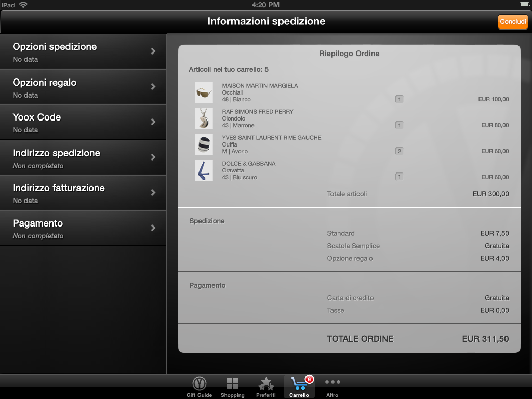Tap the Maison Martin Margiela sunglasses thumbnail
This screenshot has width=532, height=399.
[x=204, y=92]
